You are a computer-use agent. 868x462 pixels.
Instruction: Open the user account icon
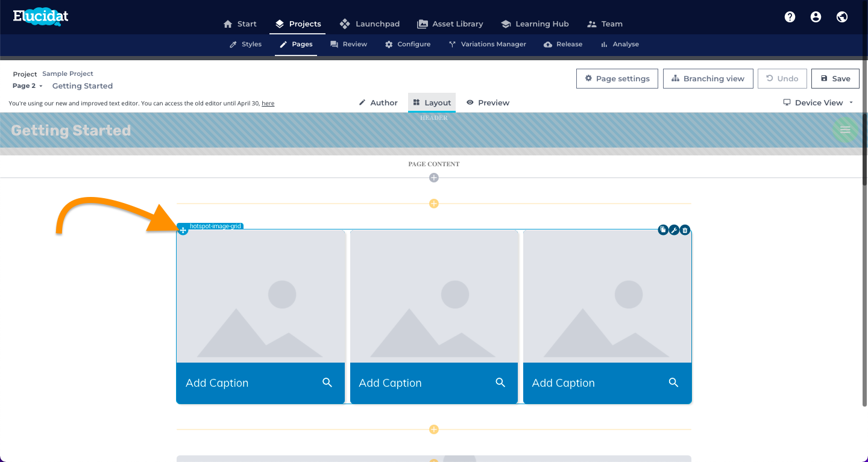(816, 17)
